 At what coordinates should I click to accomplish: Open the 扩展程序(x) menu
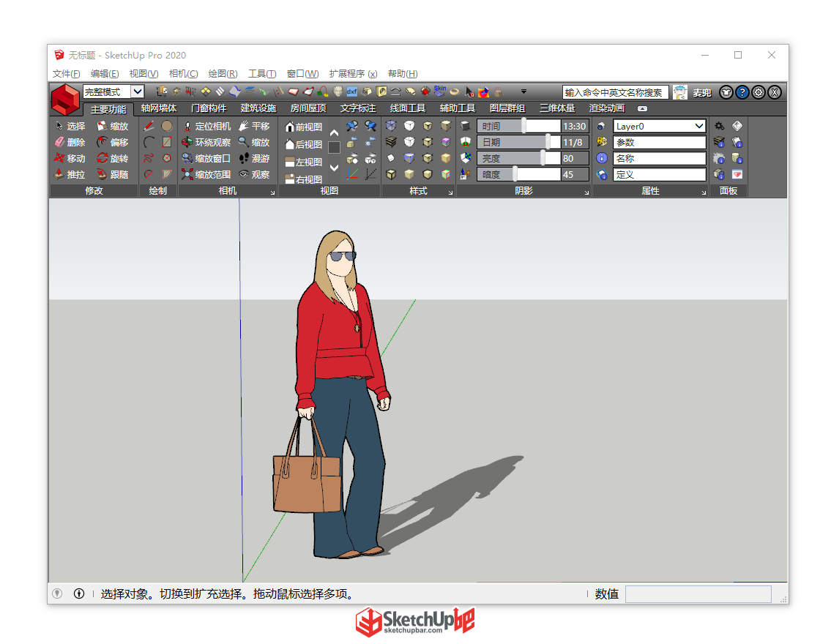coord(353,74)
